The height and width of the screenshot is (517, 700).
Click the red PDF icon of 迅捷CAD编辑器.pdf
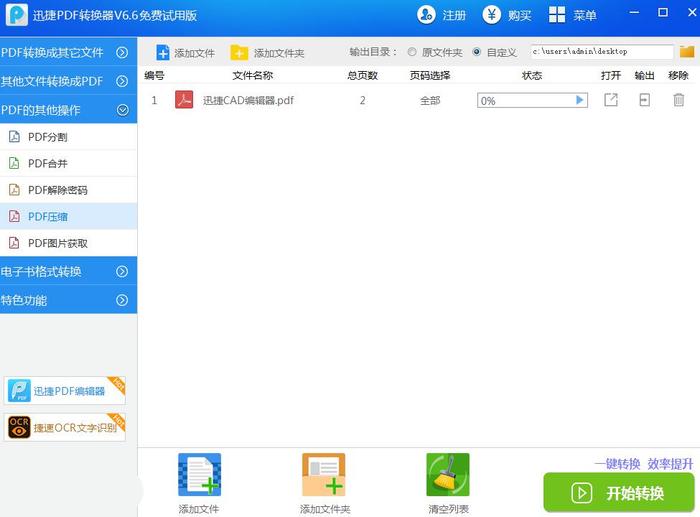point(184,100)
